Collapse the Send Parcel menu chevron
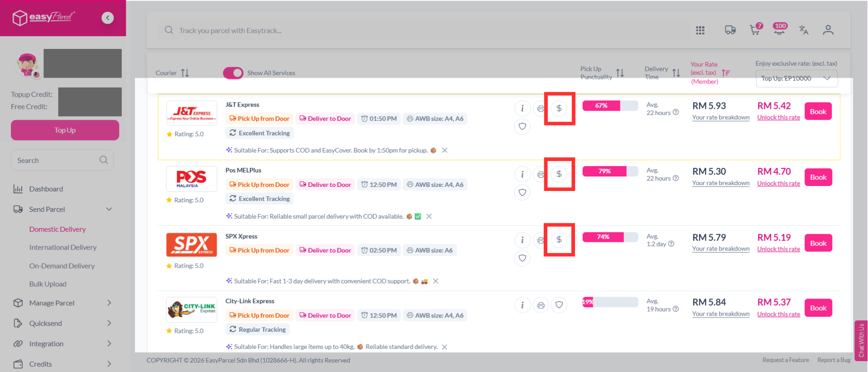 109,209
